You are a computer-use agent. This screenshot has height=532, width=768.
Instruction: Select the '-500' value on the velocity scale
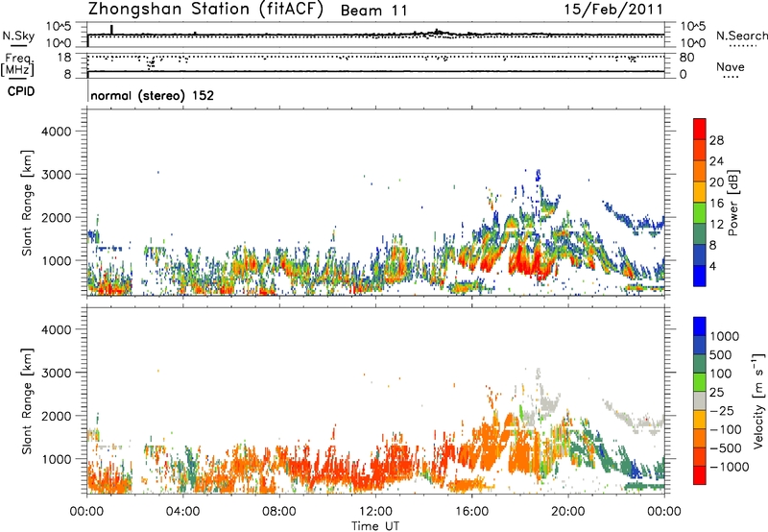tap(726, 448)
